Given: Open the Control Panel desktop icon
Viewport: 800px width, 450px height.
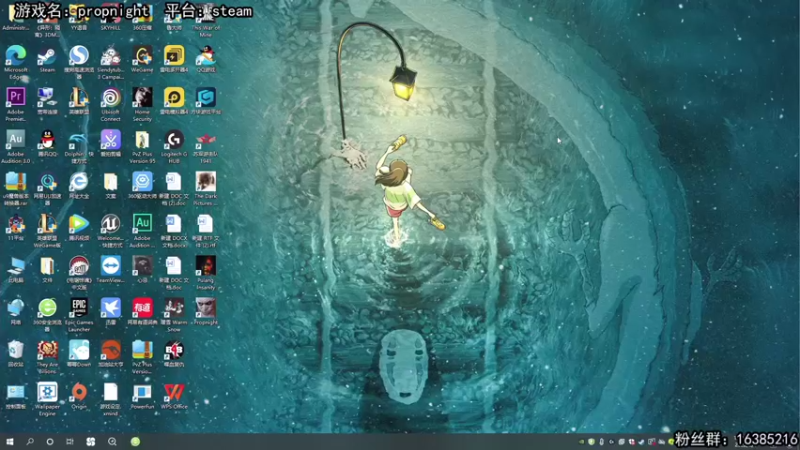Looking at the screenshot, I should (16, 392).
